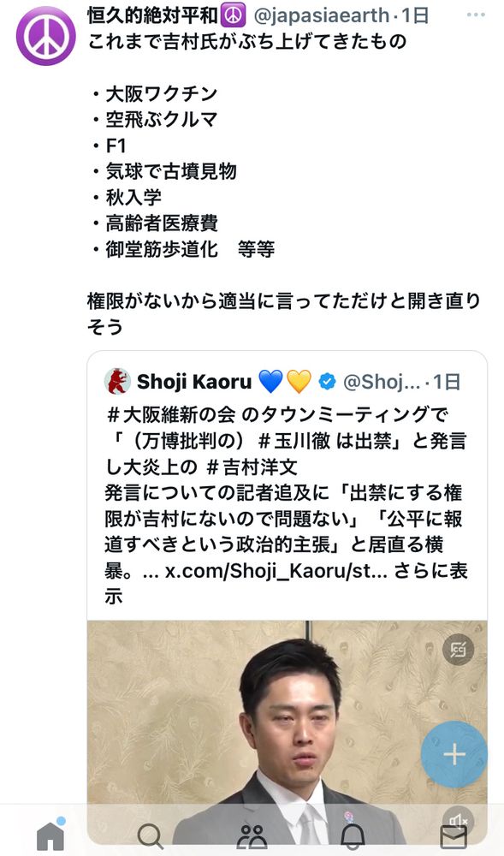Open the three-dot more options menu
This screenshot has height=856, width=504.
click(x=476, y=15)
